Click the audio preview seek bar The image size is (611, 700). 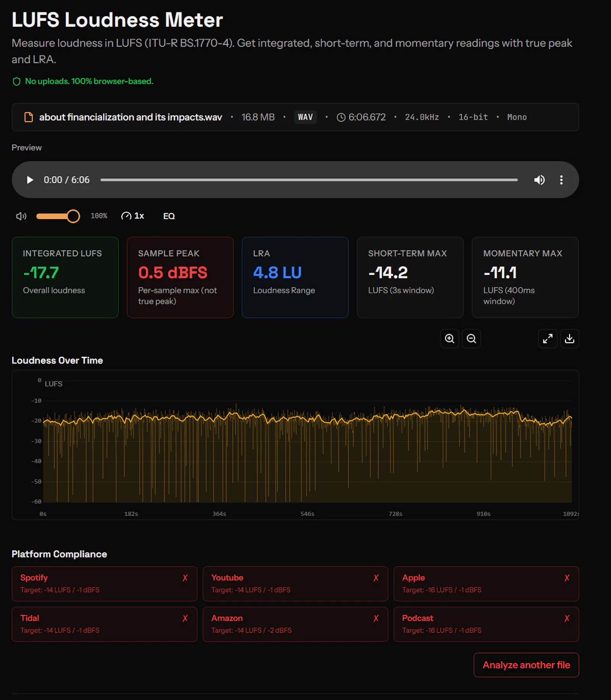[x=309, y=180]
